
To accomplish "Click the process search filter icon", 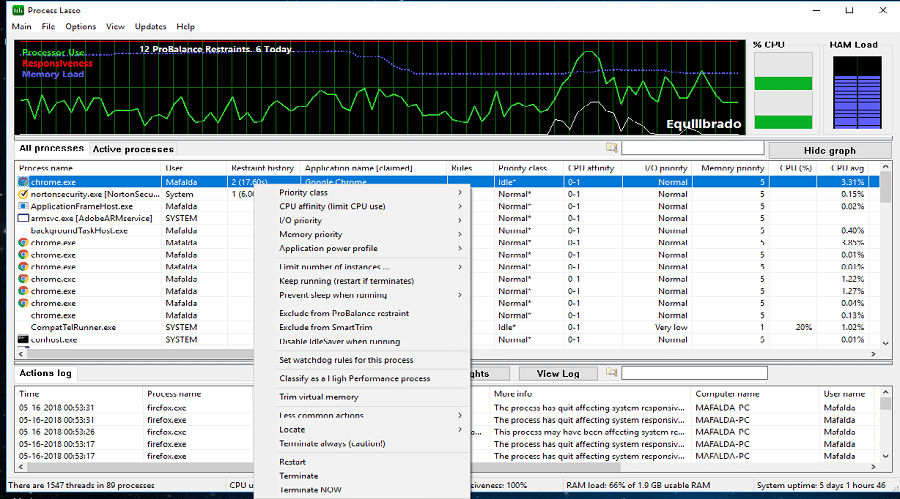I will pyautogui.click(x=611, y=148).
